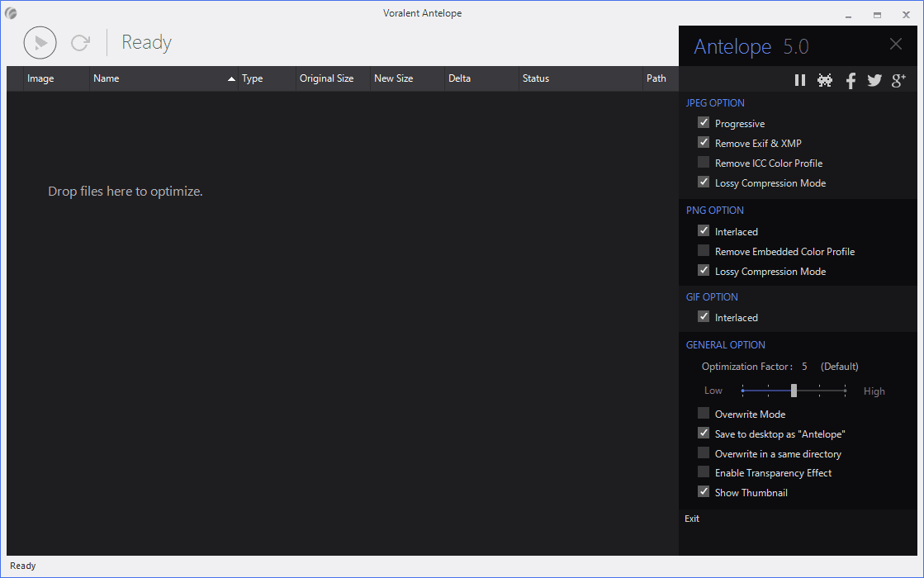
Task: Enable Overwrite Mode checkbox
Action: point(704,414)
